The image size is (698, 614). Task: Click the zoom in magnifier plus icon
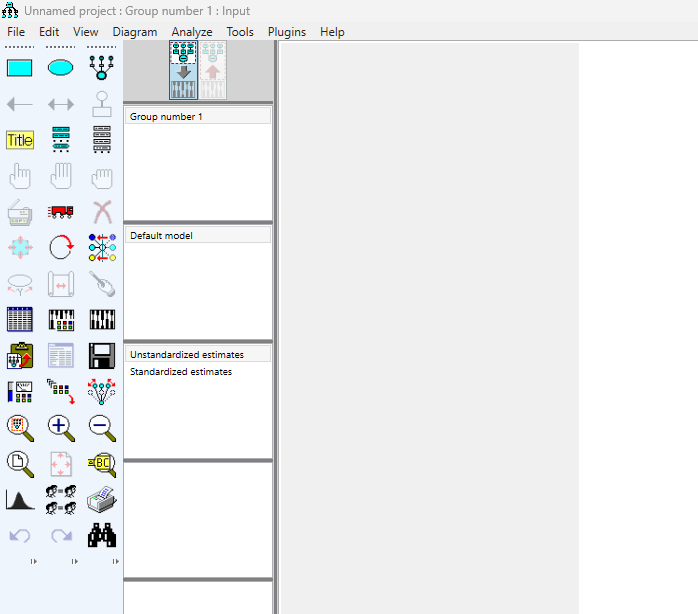[61, 427]
